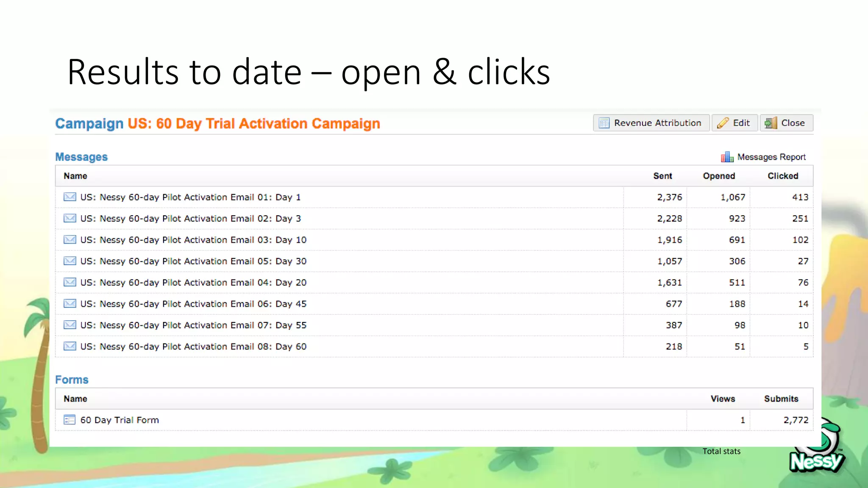This screenshot has width=868, height=488.
Task: Open message Email 05: Day 30
Action: click(193, 261)
